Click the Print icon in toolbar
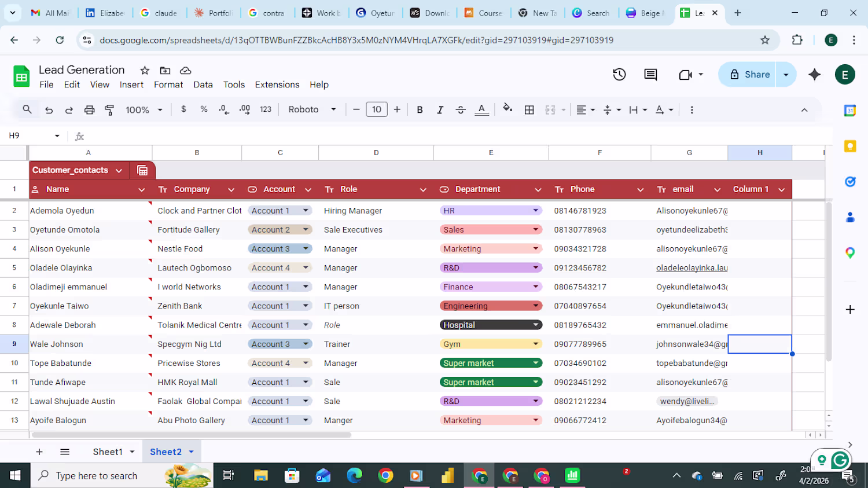This screenshot has width=868, height=488. 89,109
